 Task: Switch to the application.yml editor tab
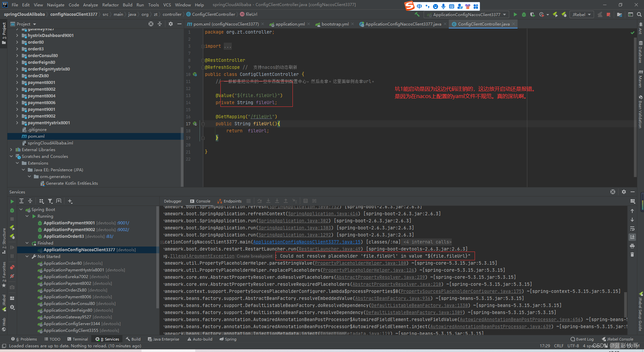pyautogui.click(x=290, y=24)
